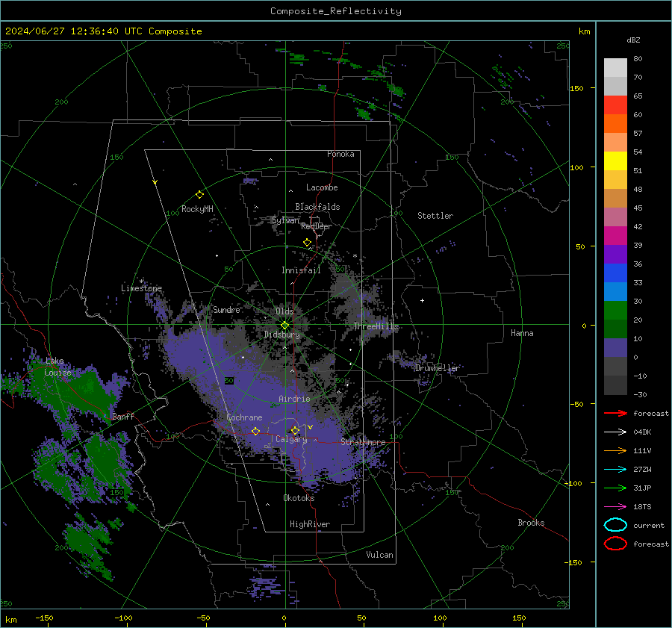This screenshot has width=672, height=628.
Task: Click the blue swatch between 36 and 33
Action: point(615,273)
